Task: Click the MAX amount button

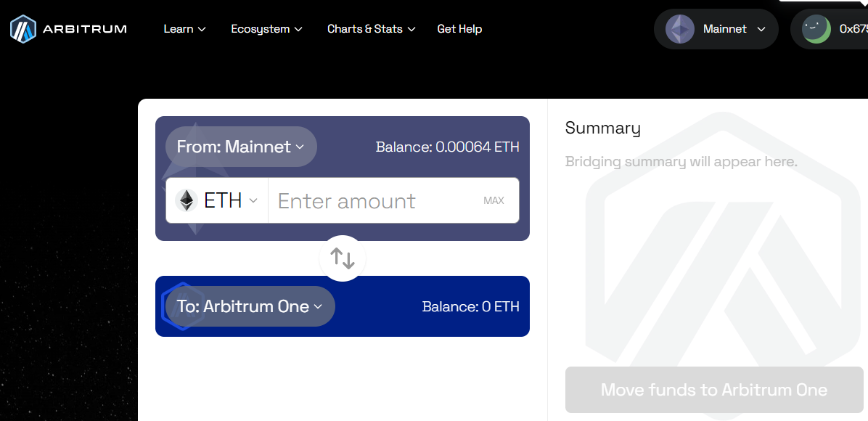Action: [494, 200]
